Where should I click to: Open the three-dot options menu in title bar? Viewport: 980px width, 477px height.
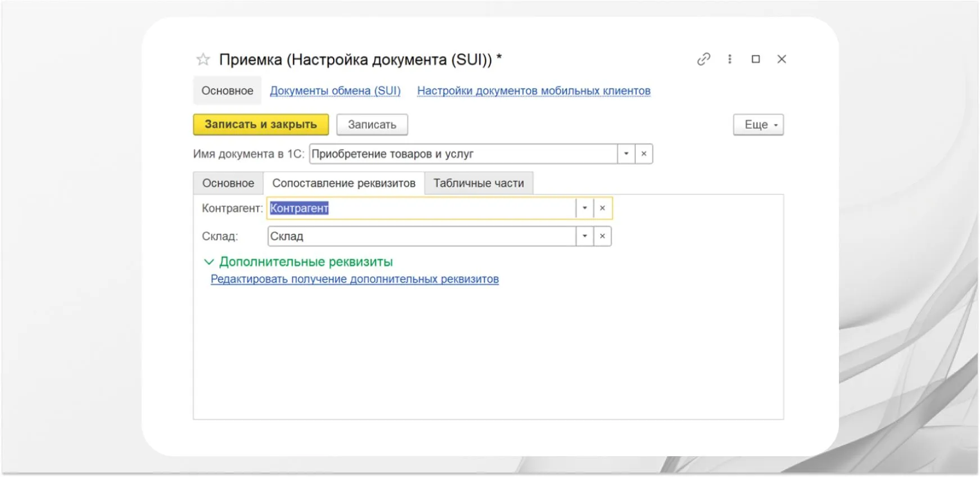[x=729, y=59]
